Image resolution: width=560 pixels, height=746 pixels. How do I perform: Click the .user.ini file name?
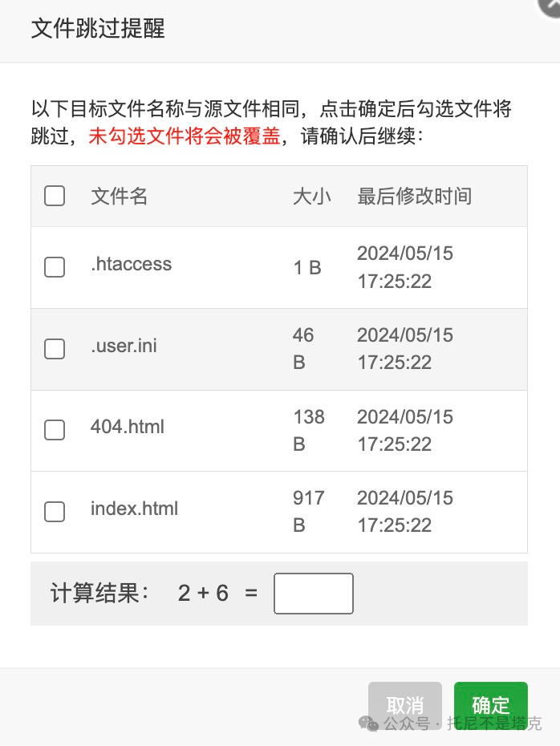click(124, 346)
